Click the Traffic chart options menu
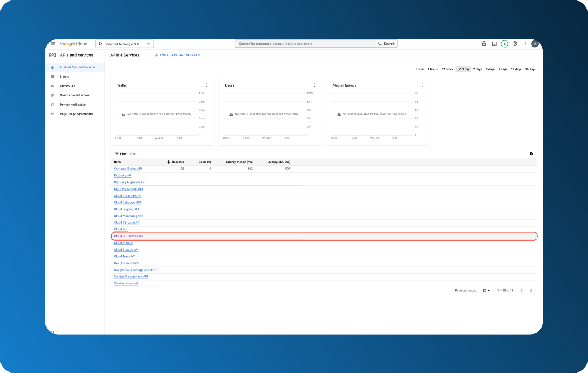 (206, 85)
